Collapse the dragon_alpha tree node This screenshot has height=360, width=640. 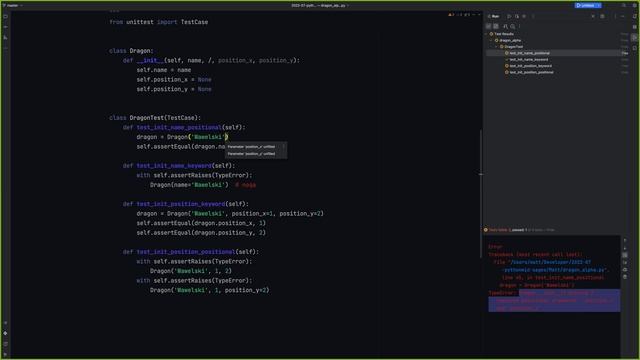click(492, 40)
